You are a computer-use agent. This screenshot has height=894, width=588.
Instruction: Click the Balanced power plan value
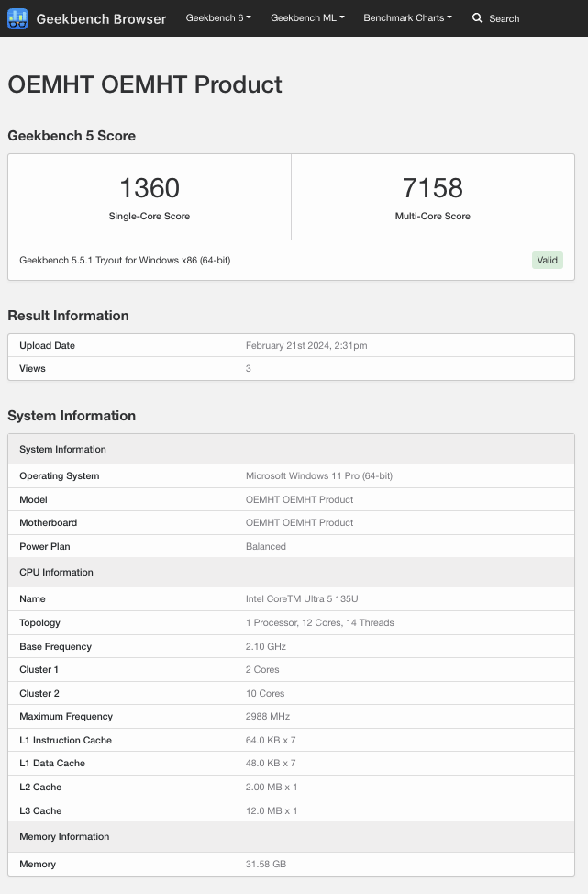pos(266,546)
